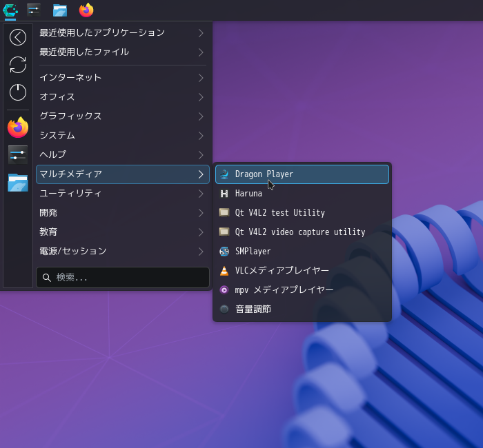Click the SMPlayer icon
Image resolution: width=483 pixels, height=448 pixels.
[224, 252]
